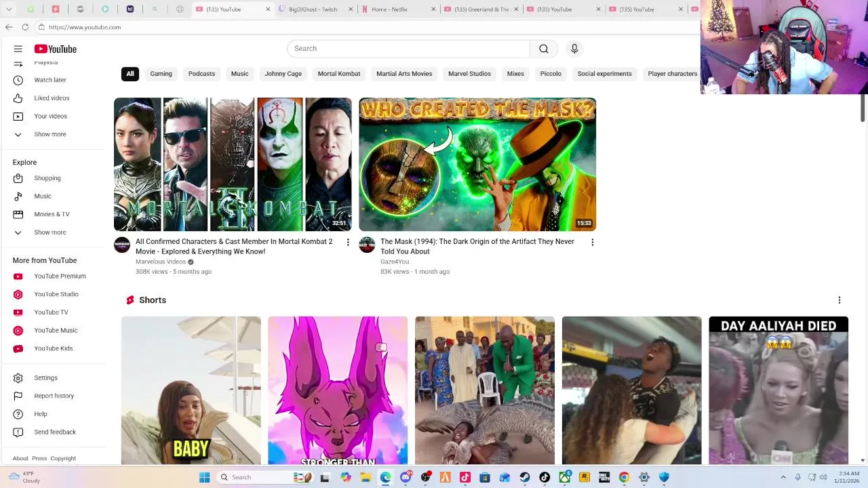
Task: Open Gaze4You channel avatar
Action: [367, 245]
